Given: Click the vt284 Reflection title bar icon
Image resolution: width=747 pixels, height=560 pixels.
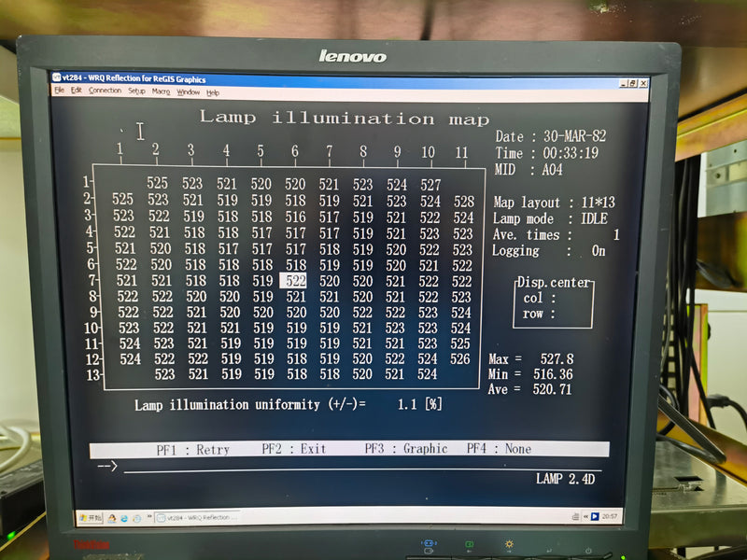Looking at the screenshot, I should 57,77.
